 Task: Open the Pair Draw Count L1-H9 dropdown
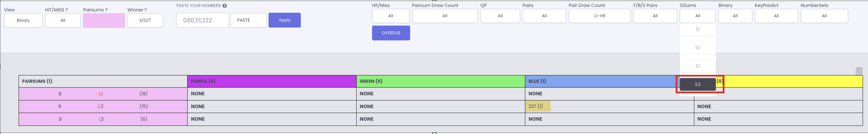(599, 16)
